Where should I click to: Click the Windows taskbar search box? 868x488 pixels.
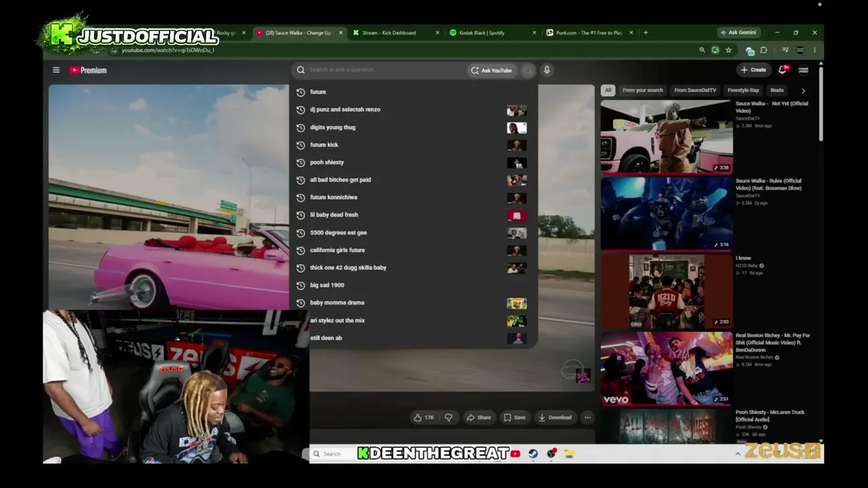point(332,454)
